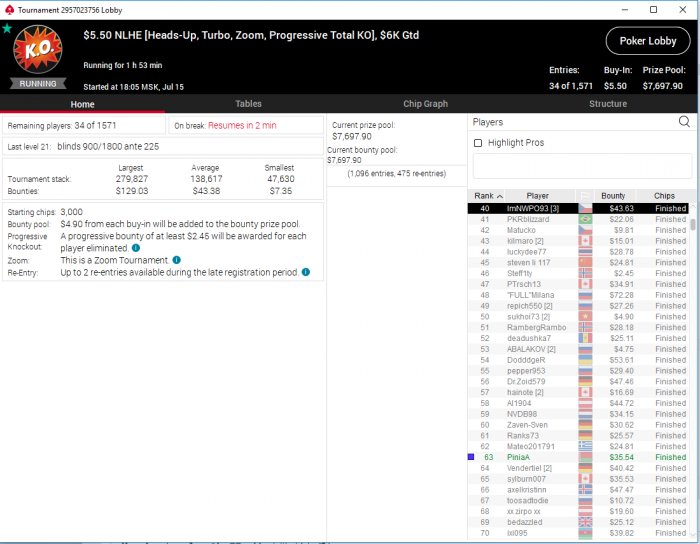
Task: Click the Netherlands flag next to NVDB98
Action: pyautogui.click(x=585, y=414)
